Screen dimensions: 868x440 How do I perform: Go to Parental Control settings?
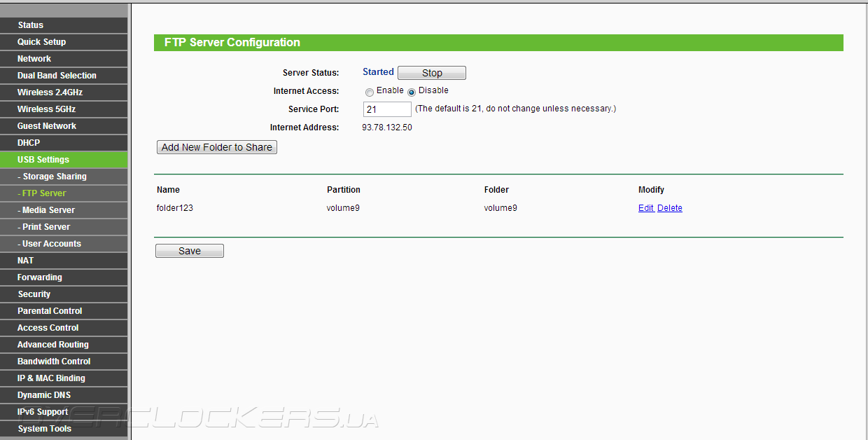pos(64,311)
